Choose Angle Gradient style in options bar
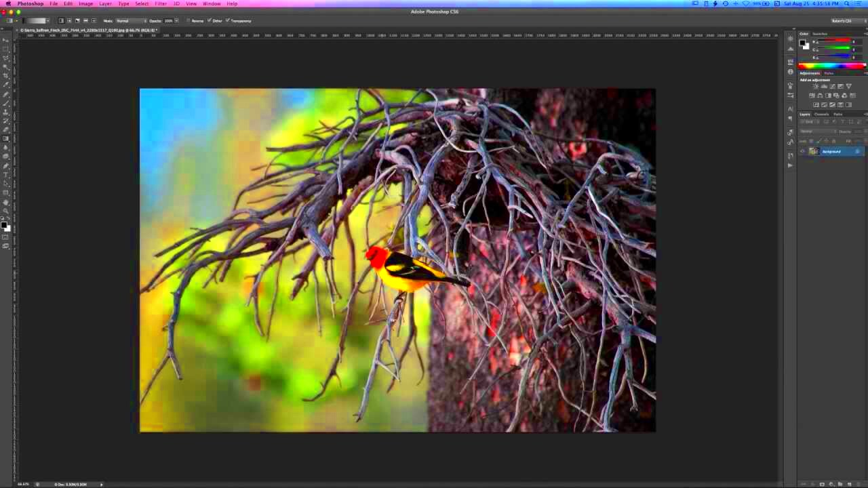 77,20
